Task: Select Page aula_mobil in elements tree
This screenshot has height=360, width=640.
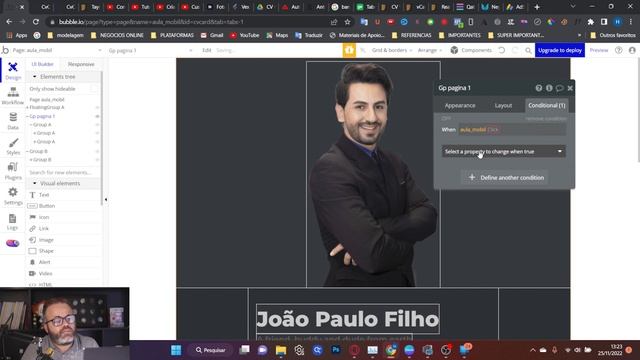Action: pyautogui.click(x=47, y=100)
